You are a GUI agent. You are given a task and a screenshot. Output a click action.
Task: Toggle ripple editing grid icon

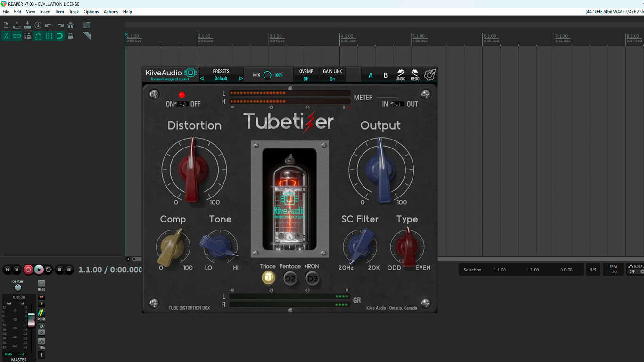click(27, 36)
